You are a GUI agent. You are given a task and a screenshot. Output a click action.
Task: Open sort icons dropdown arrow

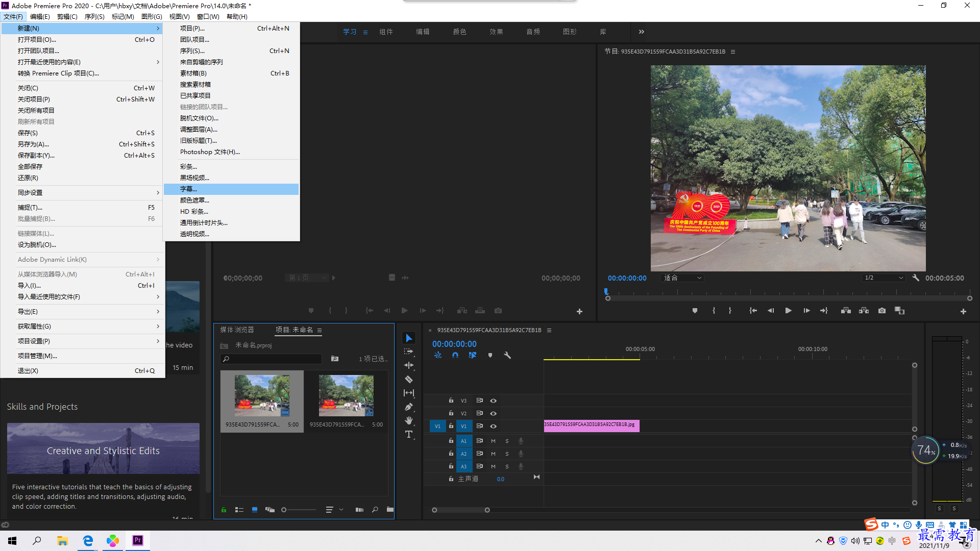pos(341,510)
